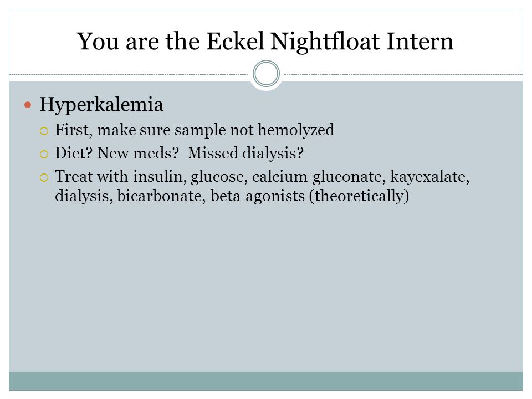532x399 pixels.
Task: Click the word '(theoretically)' at line end
Action: (359, 196)
